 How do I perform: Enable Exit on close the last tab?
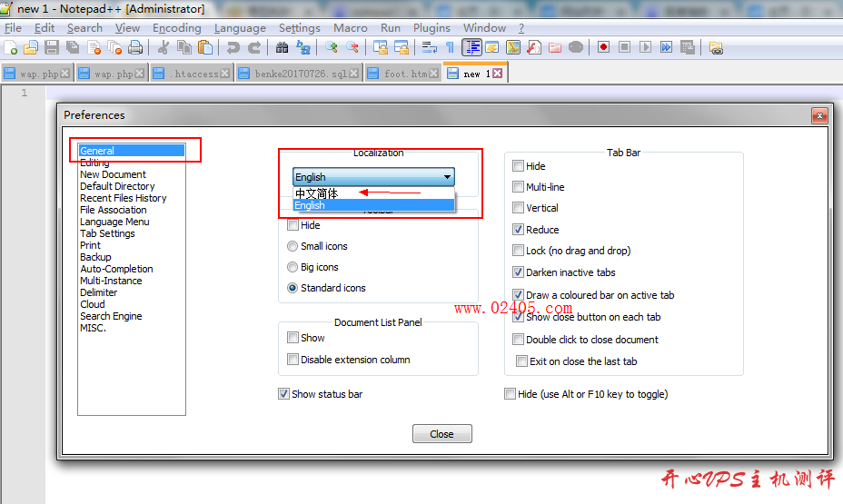tap(521, 361)
